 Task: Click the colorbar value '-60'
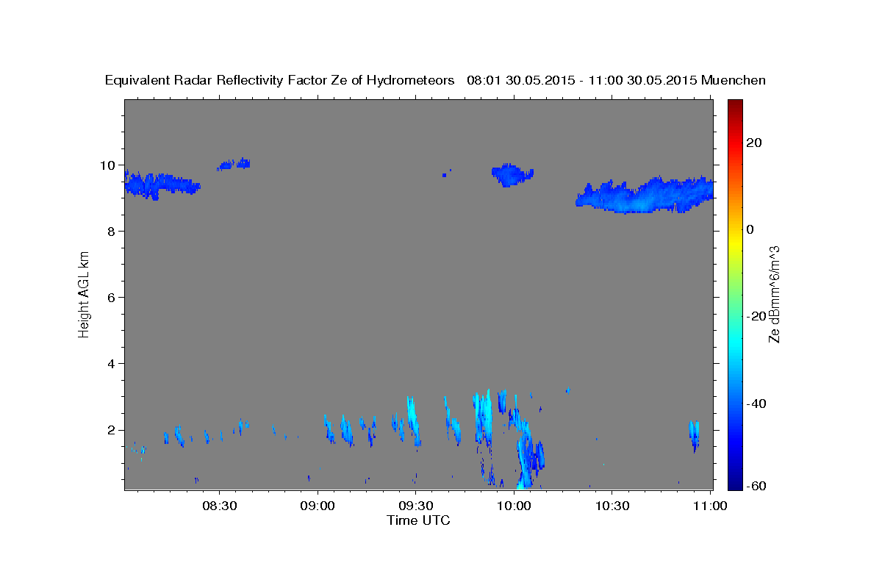[756, 486]
